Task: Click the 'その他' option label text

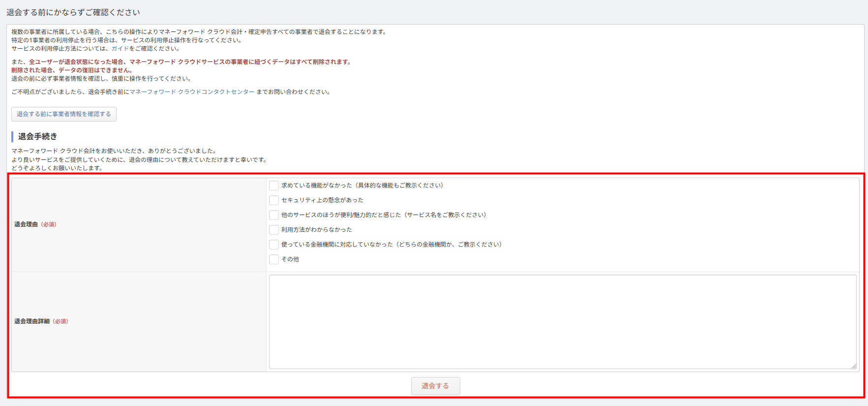Action: click(x=290, y=259)
